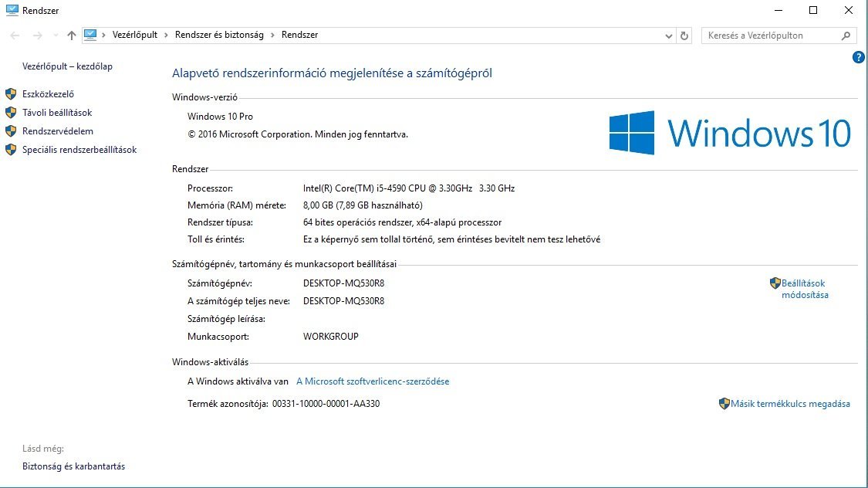Click the computer icon in address bar
Viewport: 868px width, 488px height.
point(90,35)
